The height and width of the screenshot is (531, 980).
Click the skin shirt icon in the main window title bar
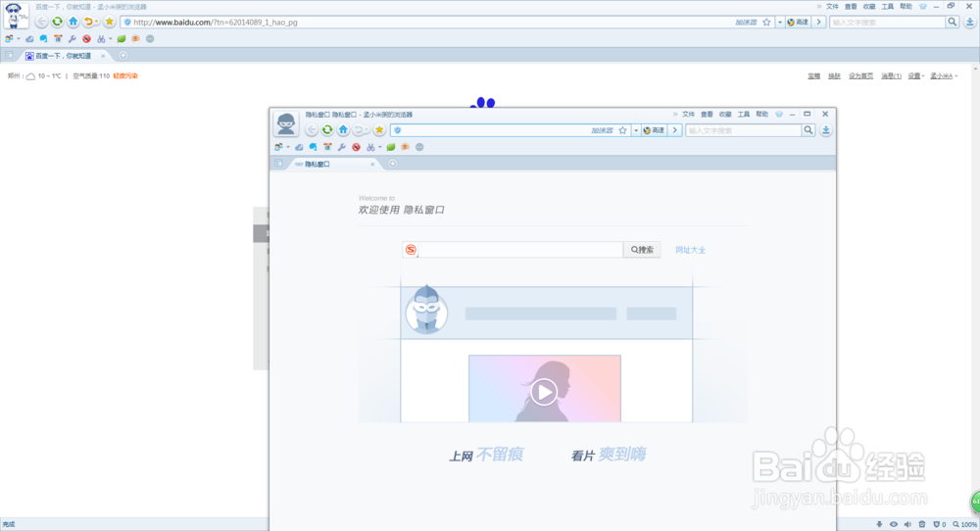click(922, 6)
